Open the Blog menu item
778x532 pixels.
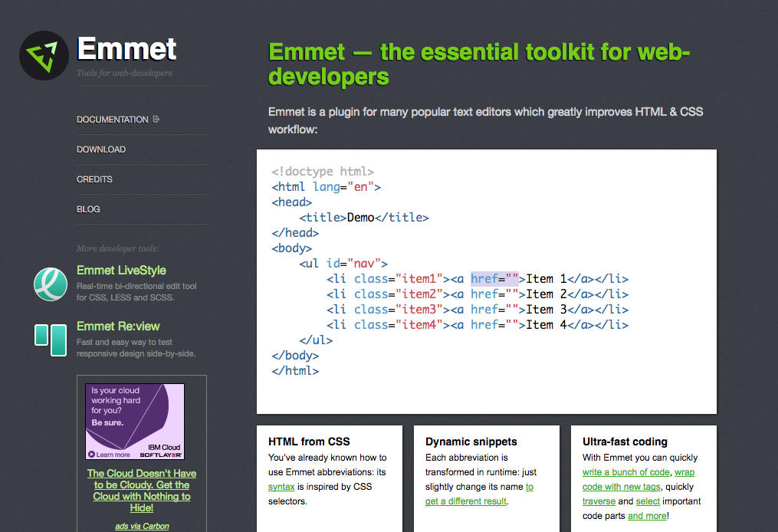[x=88, y=209]
